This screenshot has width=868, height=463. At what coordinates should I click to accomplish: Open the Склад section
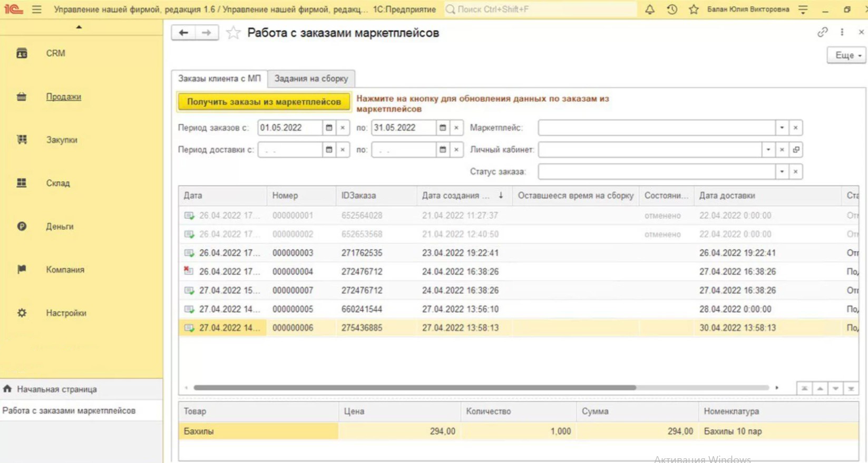58,184
